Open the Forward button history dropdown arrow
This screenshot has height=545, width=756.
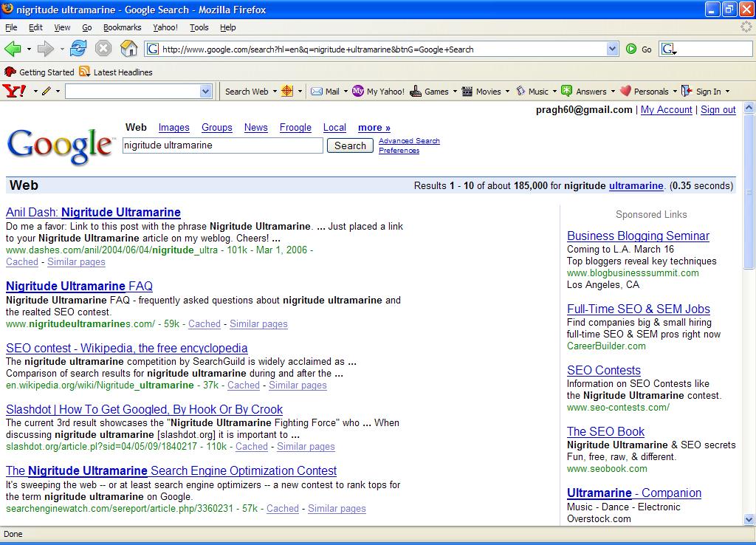(62, 49)
